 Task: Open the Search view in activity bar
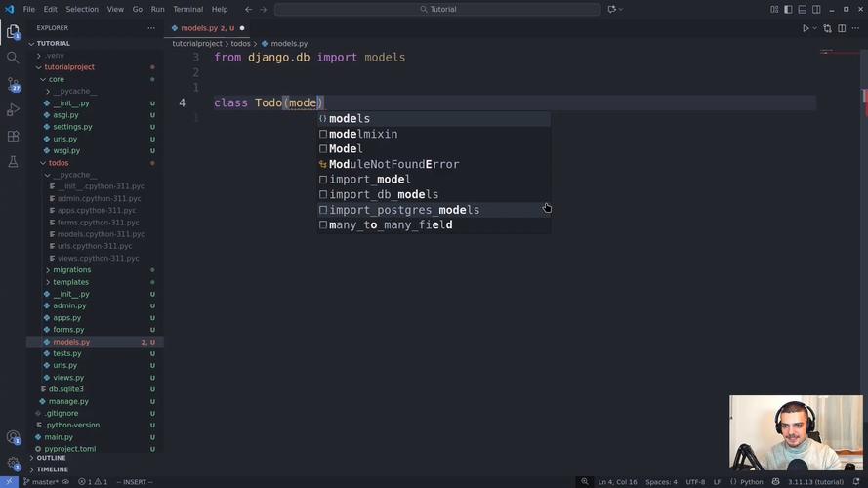pyautogui.click(x=13, y=58)
